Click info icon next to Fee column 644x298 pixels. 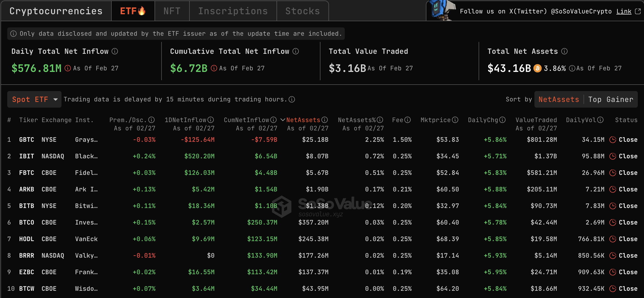tap(408, 120)
